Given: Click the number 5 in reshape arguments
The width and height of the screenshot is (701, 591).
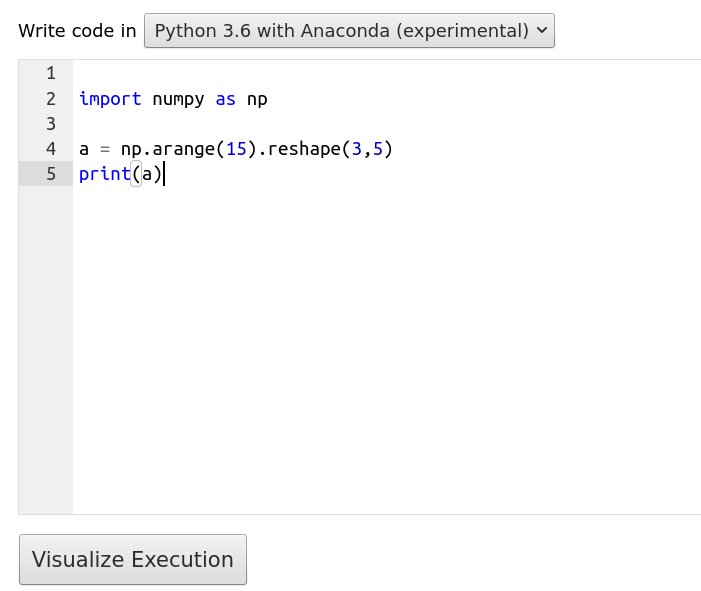Looking at the screenshot, I should point(378,149).
